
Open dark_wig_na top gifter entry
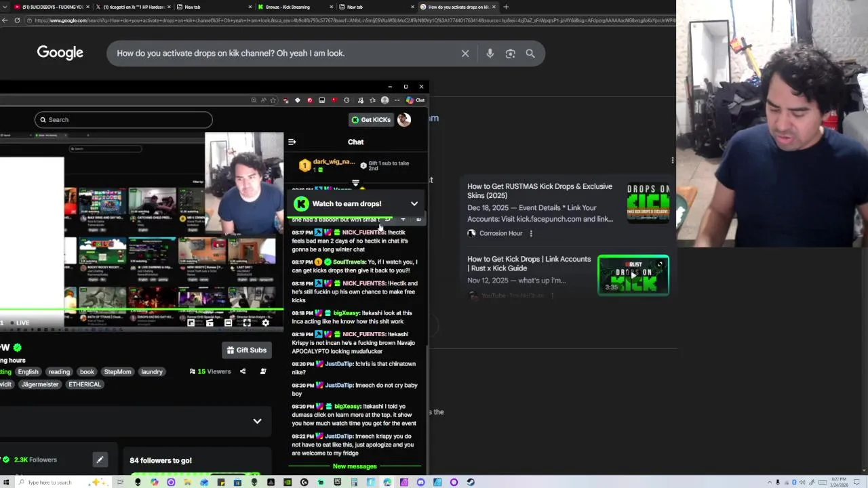(328, 165)
